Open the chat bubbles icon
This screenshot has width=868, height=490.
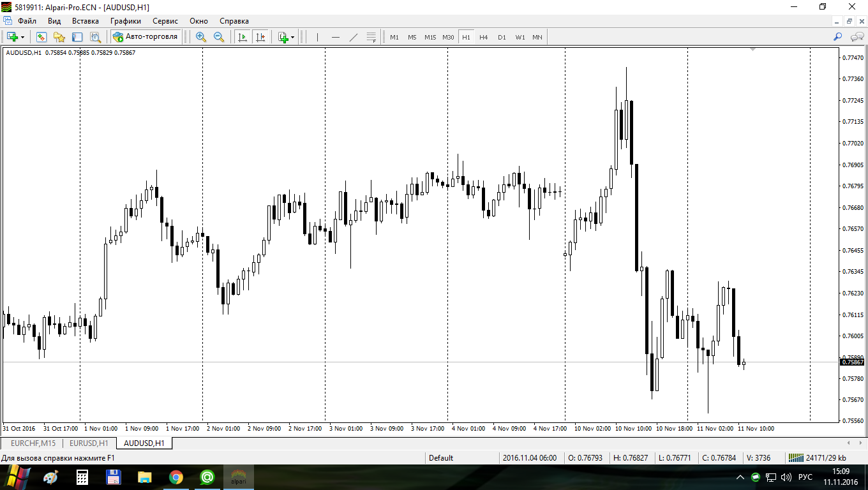pos(857,37)
